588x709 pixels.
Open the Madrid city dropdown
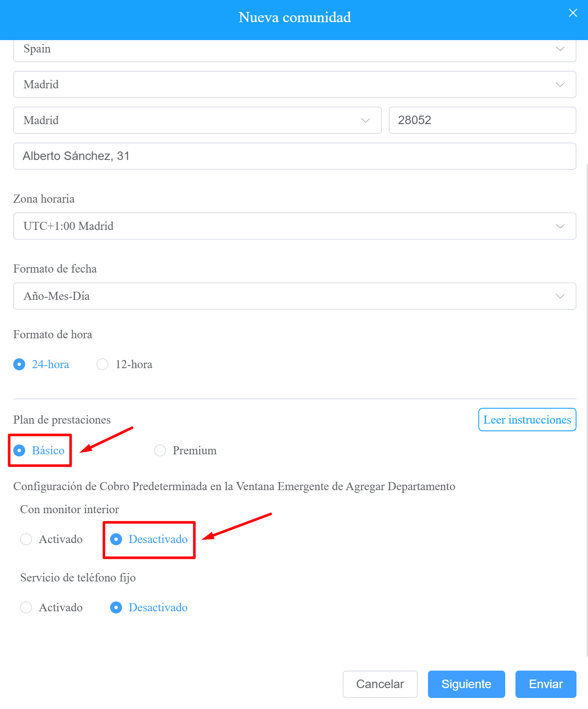[198, 120]
